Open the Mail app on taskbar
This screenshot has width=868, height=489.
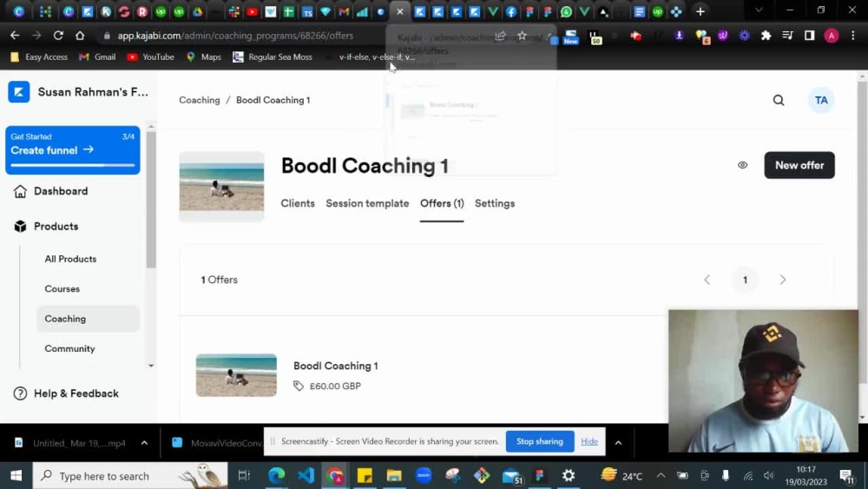tap(511, 476)
